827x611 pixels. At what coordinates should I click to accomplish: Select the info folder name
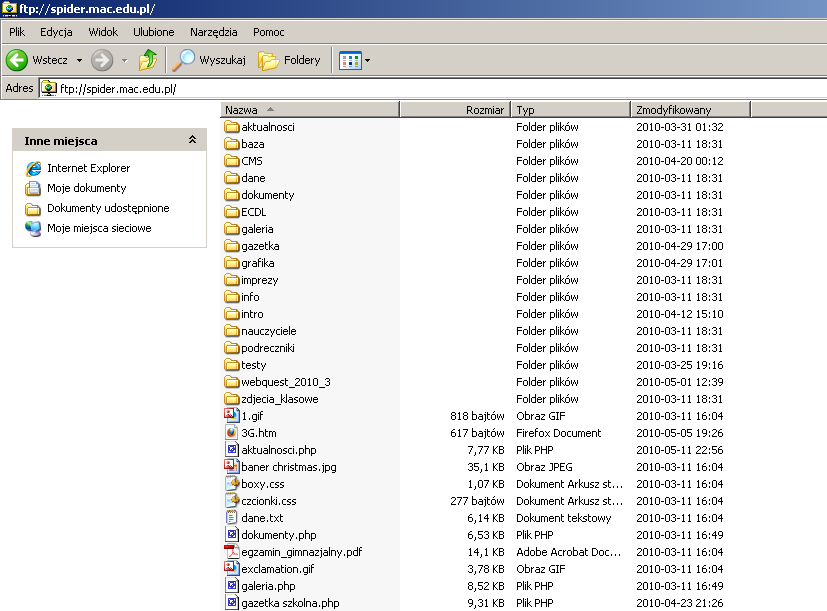[250, 297]
